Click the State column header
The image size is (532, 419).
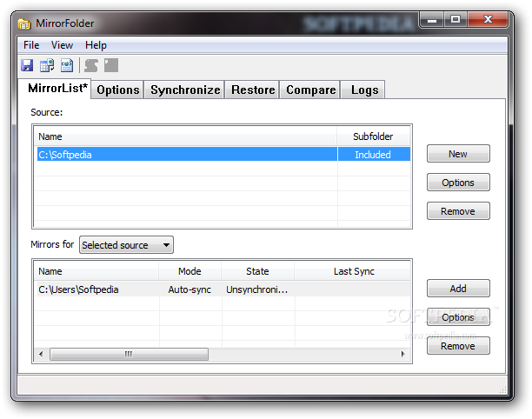(x=257, y=271)
